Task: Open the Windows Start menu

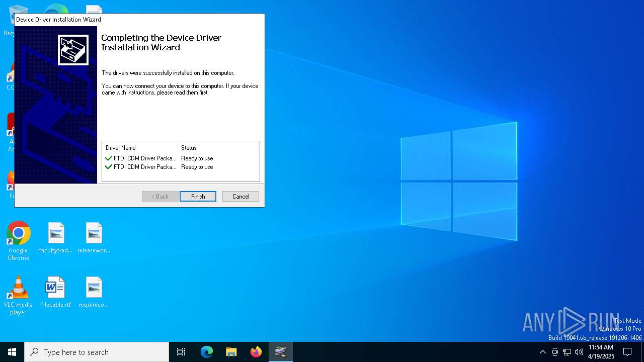Action: click(x=12, y=352)
